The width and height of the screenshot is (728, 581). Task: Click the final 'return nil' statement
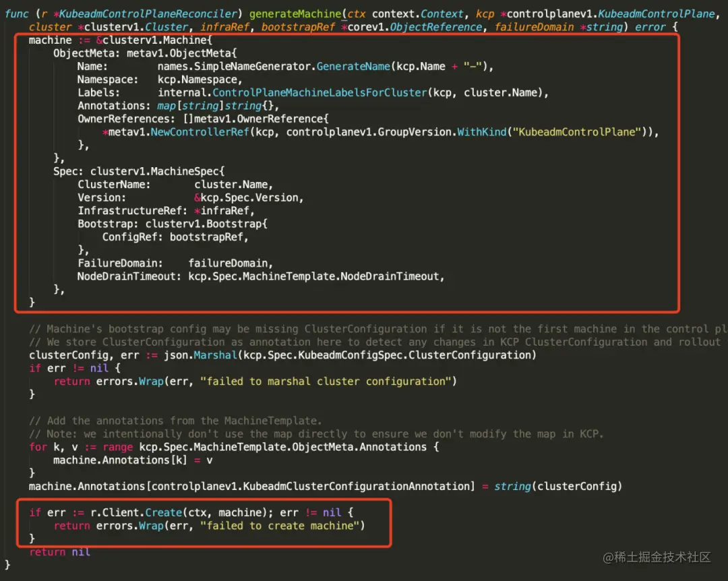(59, 552)
